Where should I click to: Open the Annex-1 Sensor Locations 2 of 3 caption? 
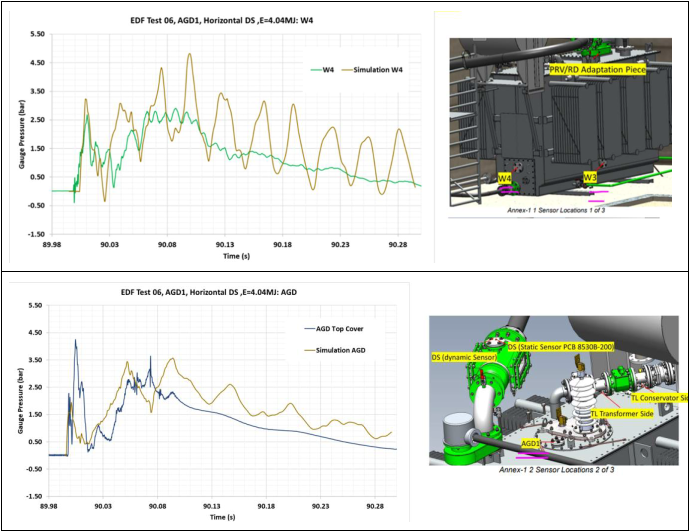click(556, 469)
